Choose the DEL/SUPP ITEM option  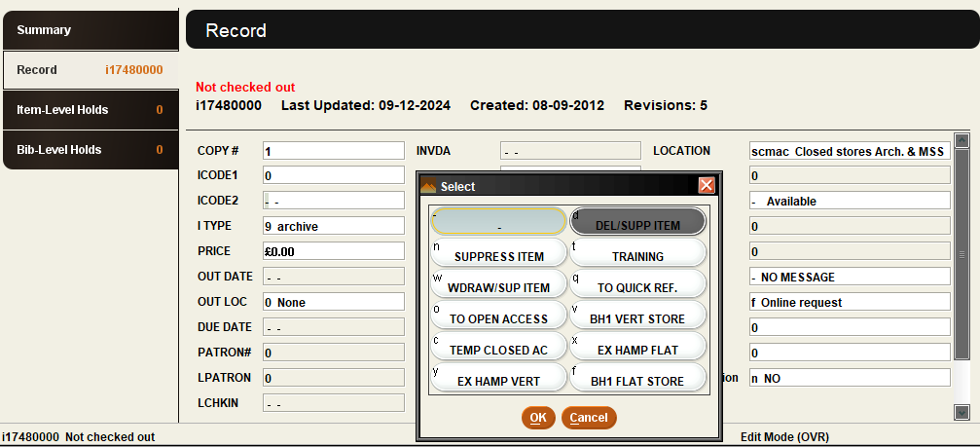637,222
